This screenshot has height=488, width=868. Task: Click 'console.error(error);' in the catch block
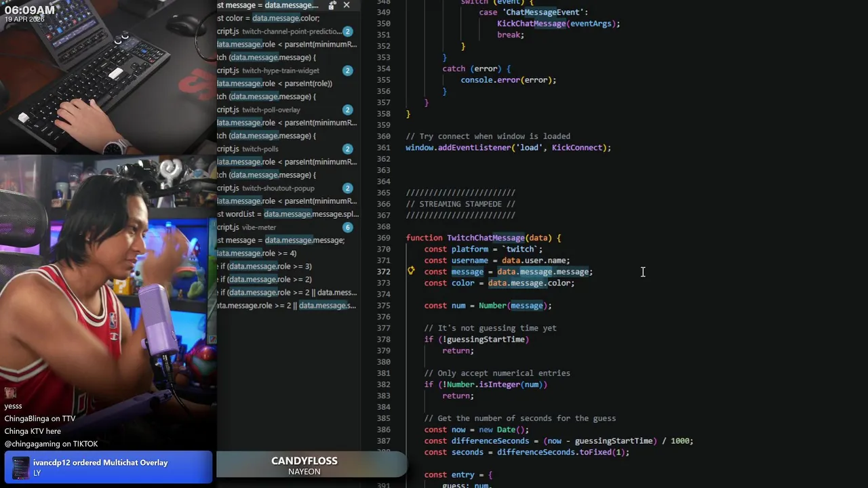509,80
